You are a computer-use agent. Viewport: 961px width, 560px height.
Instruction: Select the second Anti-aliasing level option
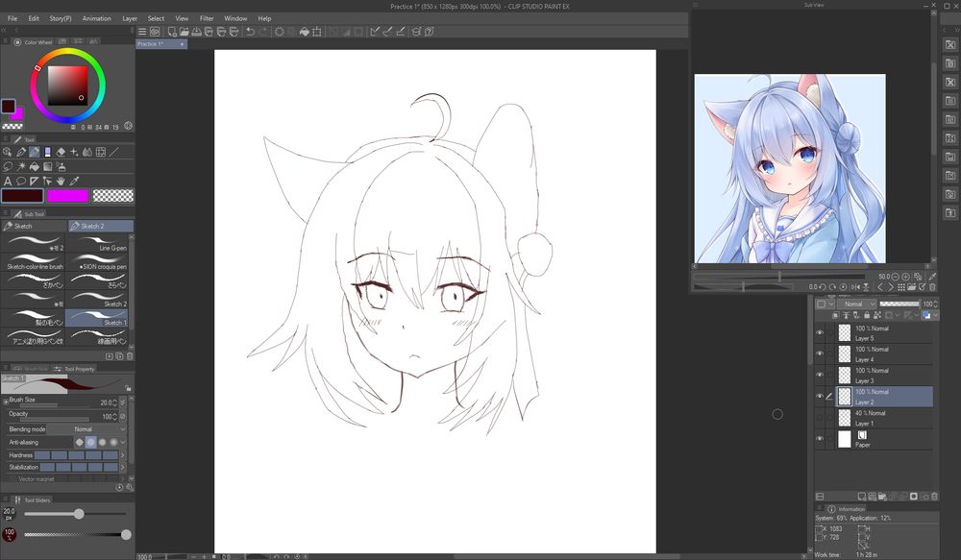pyautogui.click(x=90, y=443)
